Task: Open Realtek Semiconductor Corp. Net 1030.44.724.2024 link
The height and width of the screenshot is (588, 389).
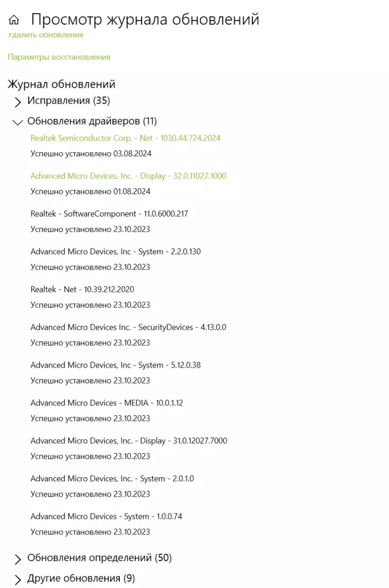Action: tap(126, 138)
